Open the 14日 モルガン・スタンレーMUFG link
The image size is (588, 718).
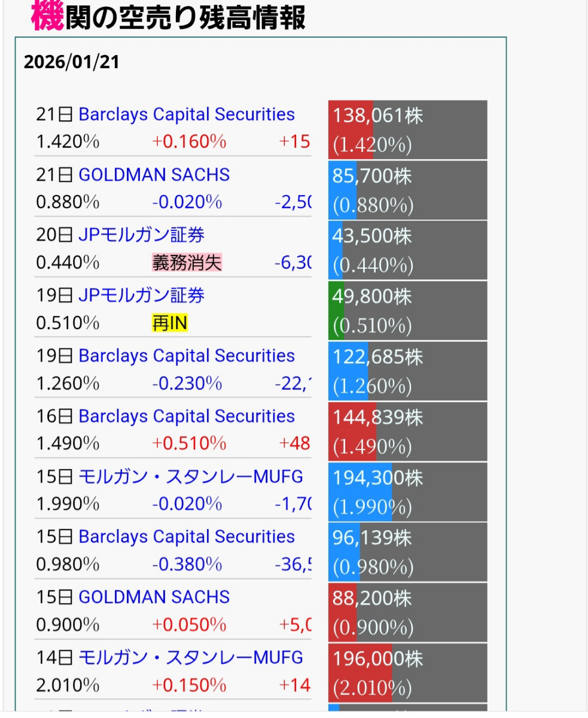[x=190, y=658]
